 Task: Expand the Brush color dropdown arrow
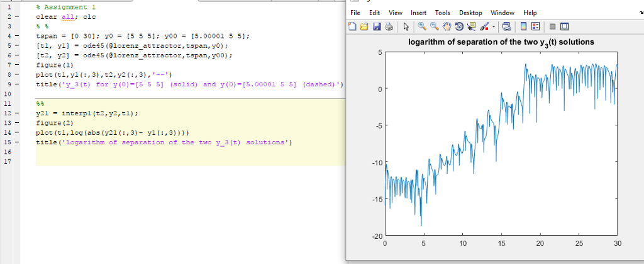pyautogui.click(x=492, y=26)
